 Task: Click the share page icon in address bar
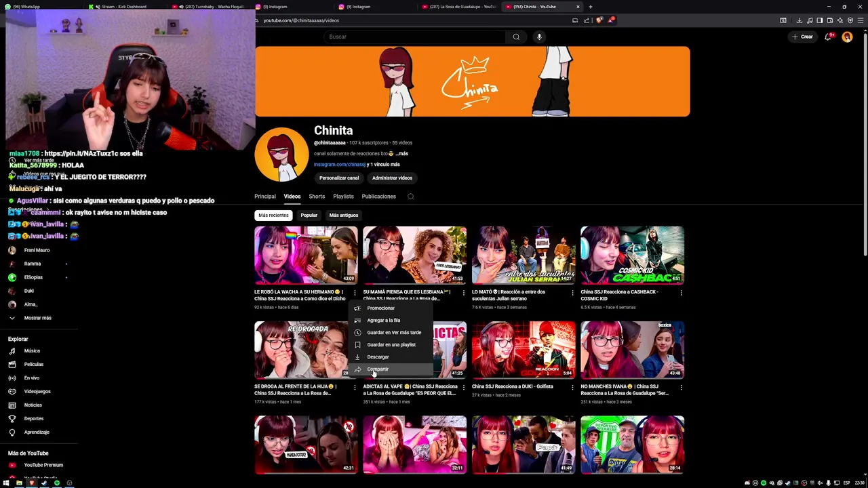point(587,20)
